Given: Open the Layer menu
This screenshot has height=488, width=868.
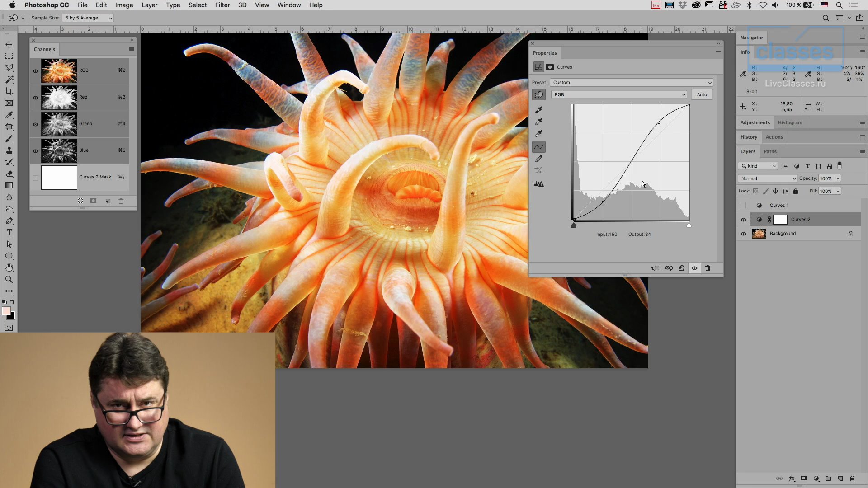Looking at the screenshot, I should point(149,5).
